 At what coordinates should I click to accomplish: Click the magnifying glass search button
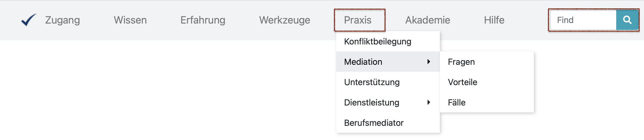click(627, 20)
